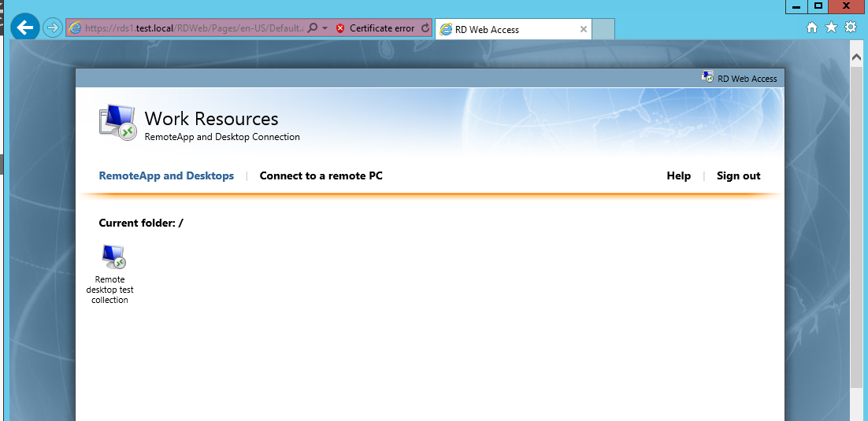Click the red Certificate error shield icon

pos(340,28)
